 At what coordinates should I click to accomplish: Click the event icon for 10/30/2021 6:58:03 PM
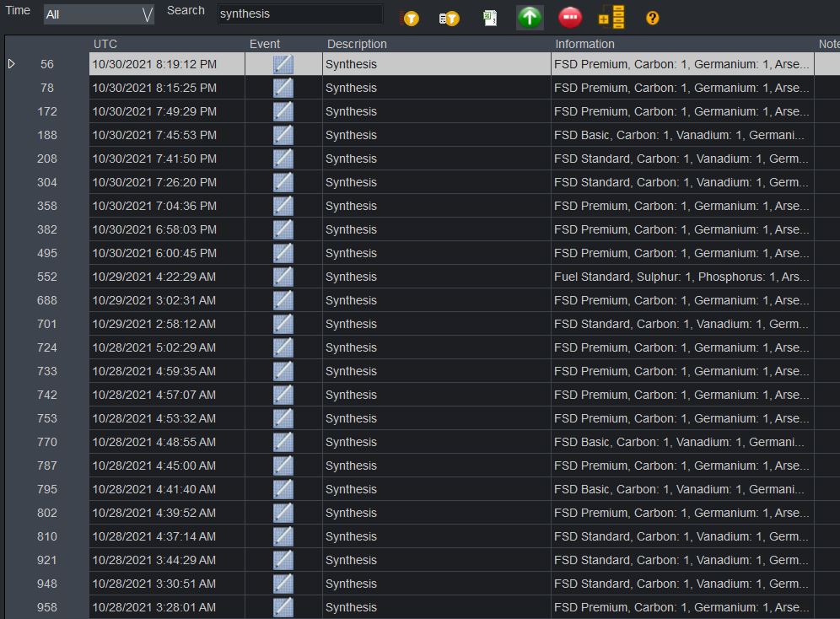283,229
